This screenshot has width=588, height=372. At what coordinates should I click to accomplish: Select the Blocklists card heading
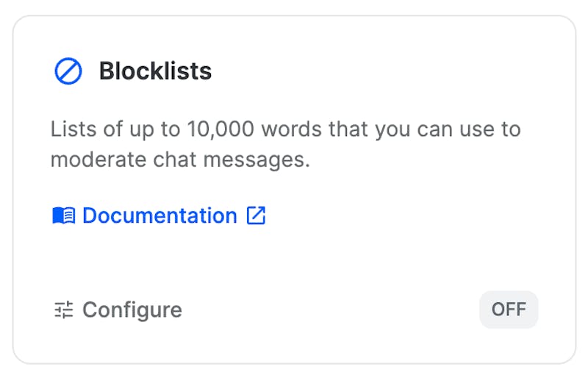(x=155, y=71)
